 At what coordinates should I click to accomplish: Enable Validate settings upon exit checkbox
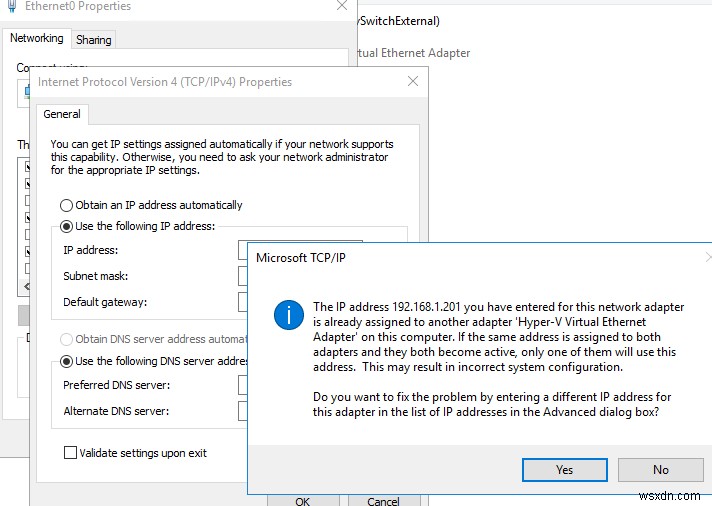point(70,453)
